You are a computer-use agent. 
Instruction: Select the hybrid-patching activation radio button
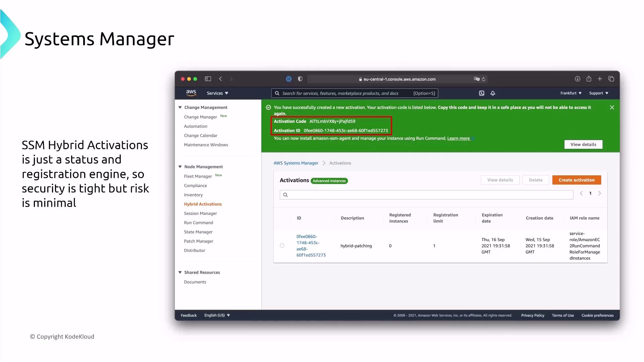tap(282, 246)
